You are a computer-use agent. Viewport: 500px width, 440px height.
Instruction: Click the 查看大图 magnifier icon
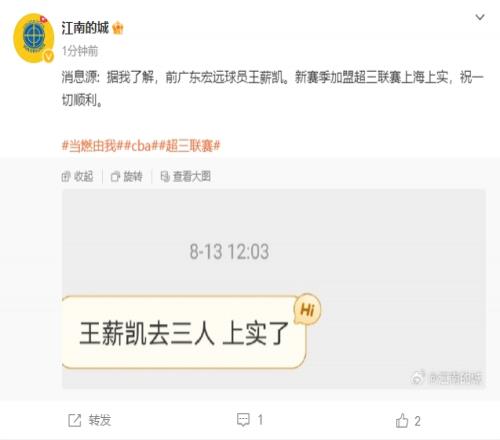point(165,177)
